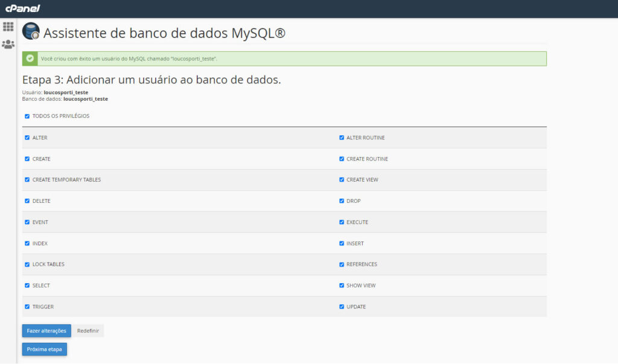This screenshot has height=364, width=618.
Task: Toggle the TODOS OS PRIVILÉGIOS checkbox
Action: pyautogui.click(x=27, y=116)
